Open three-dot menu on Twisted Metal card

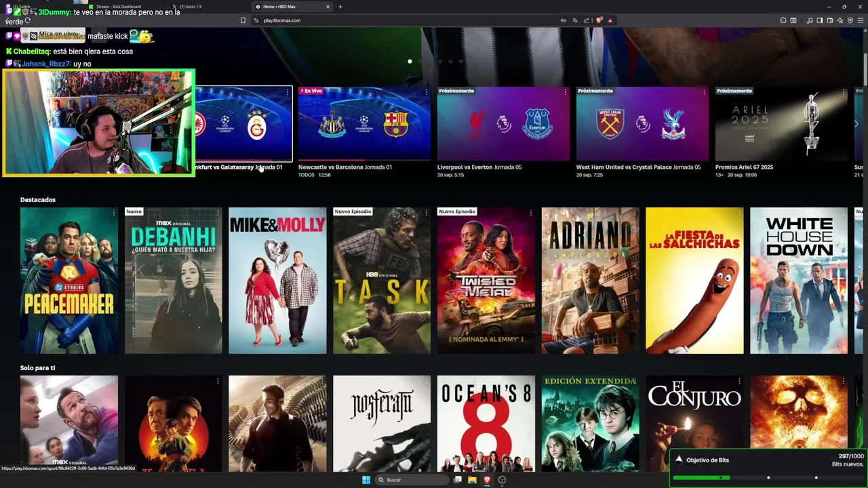click(531, 213)
